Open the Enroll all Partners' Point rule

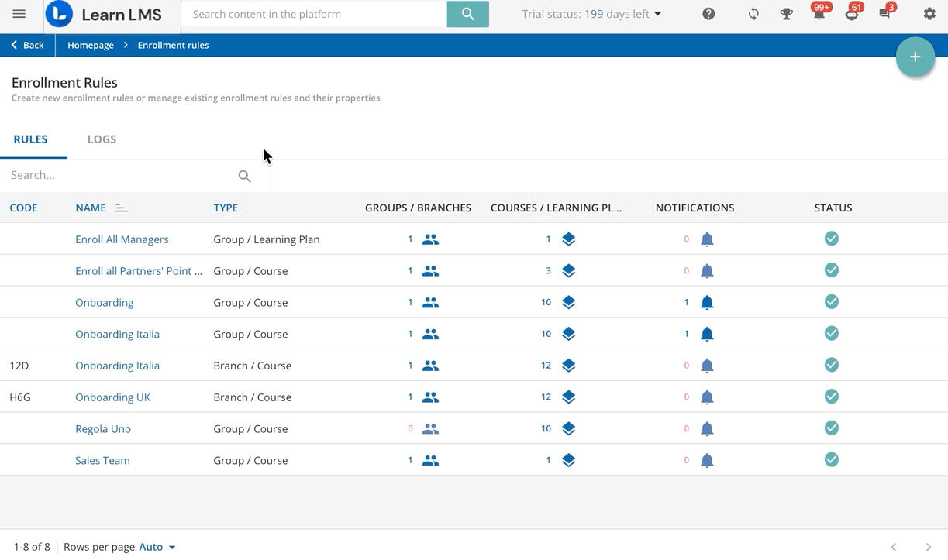139,271
